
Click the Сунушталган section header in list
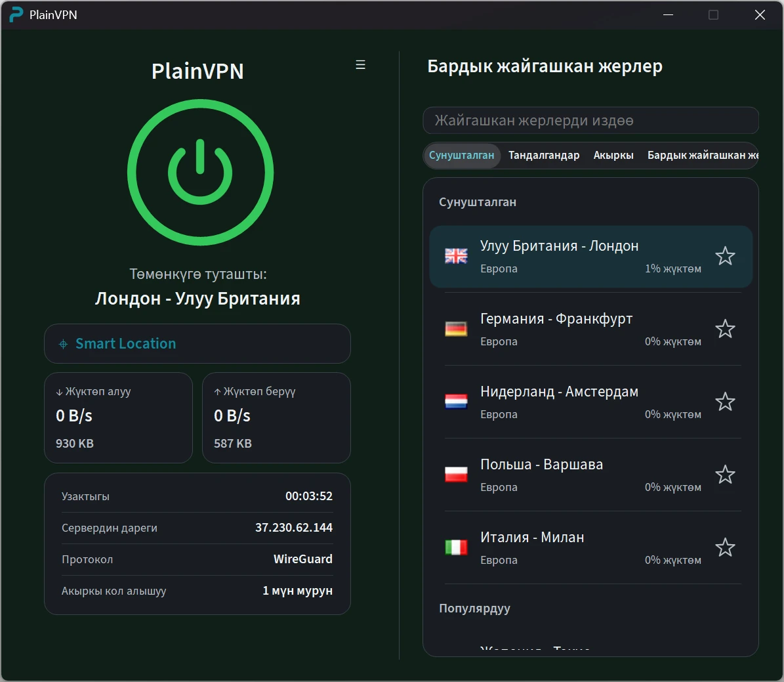click(478, 202)
